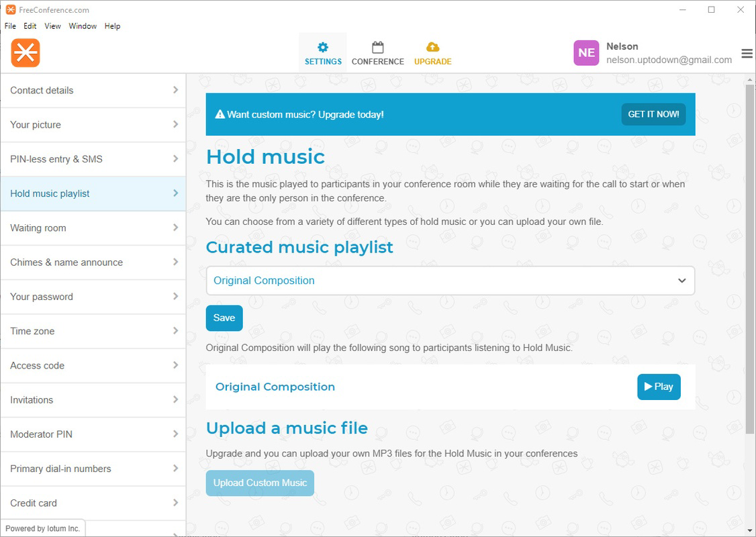Click the Curated music playlist heading
Screen dimensions: 756x537
click(x=299, y=247)
